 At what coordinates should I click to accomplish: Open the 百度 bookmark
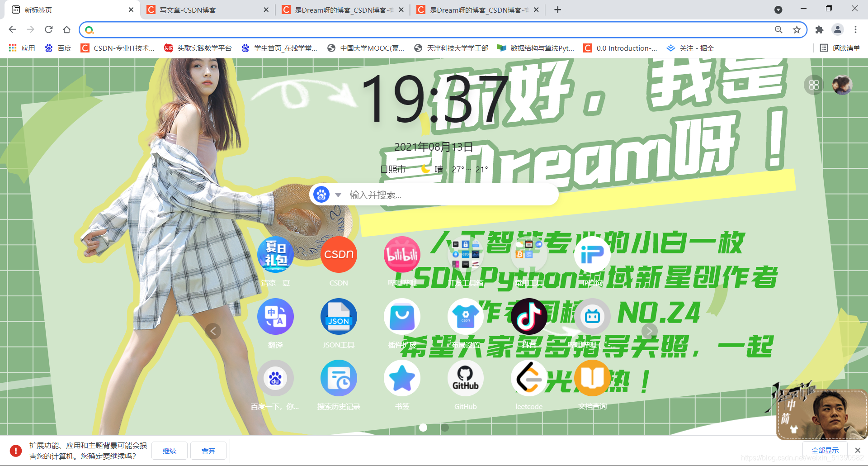tap(58, 48)
